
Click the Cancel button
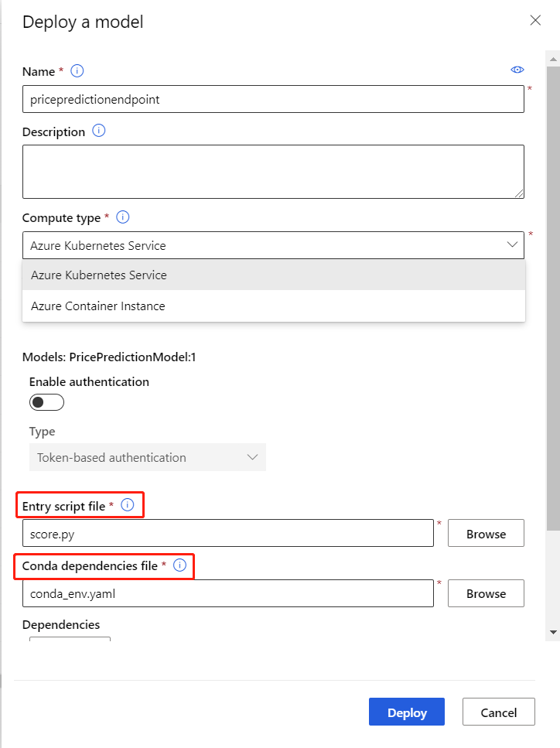coord(498,712)
